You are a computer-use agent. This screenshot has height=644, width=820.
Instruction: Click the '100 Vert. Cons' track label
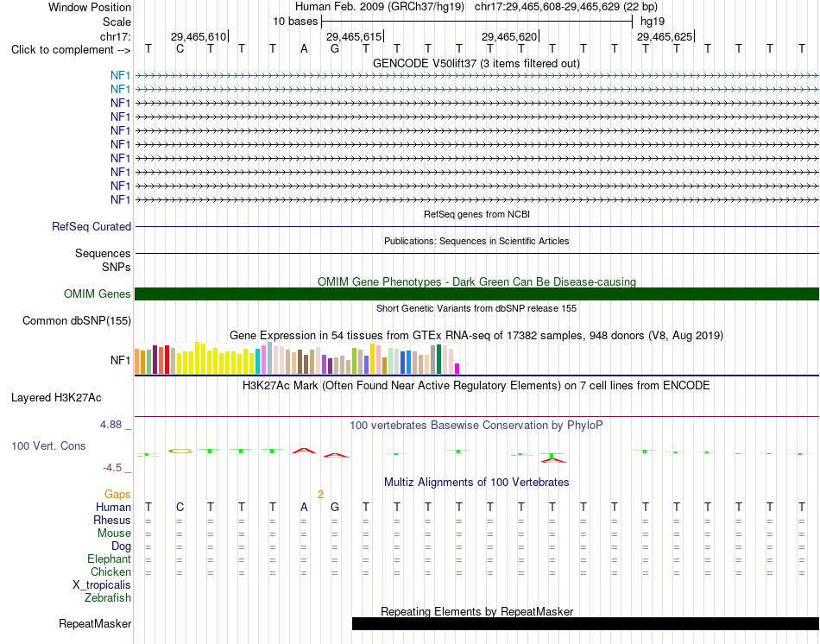(x=48, y=445)
